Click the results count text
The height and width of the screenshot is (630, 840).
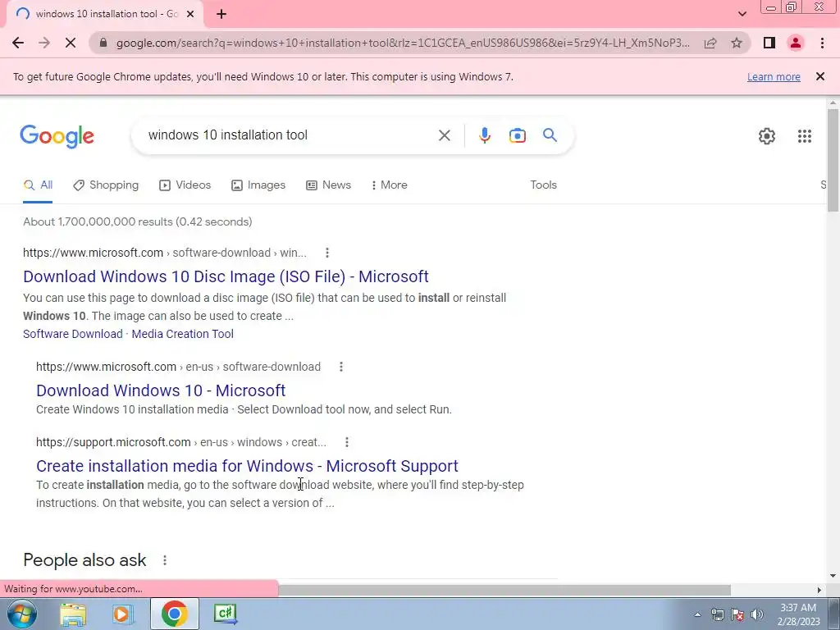[138, 221]
